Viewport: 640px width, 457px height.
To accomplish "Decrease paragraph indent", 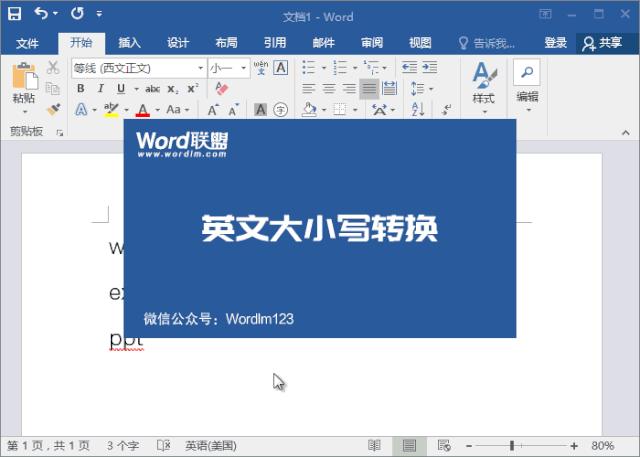I will click(x=409, y=67).
